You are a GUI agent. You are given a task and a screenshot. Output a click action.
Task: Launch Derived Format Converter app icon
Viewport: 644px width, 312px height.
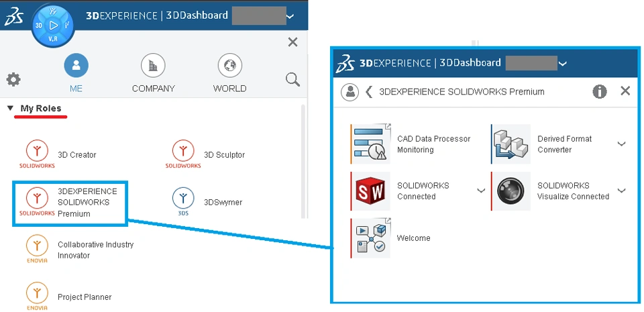click(511, 144)
